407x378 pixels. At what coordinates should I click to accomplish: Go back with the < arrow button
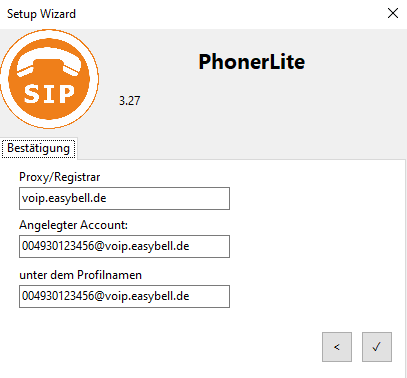(x=337, y=347)
